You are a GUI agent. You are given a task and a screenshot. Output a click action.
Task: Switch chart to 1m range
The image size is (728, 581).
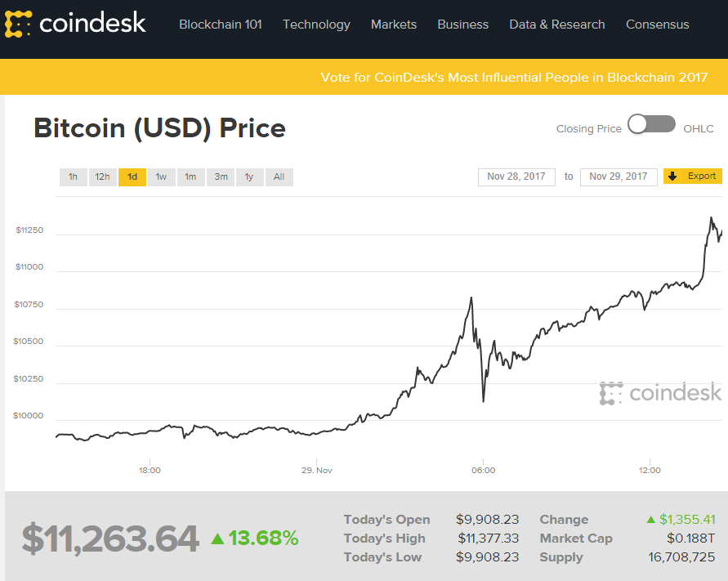[190, 177]
